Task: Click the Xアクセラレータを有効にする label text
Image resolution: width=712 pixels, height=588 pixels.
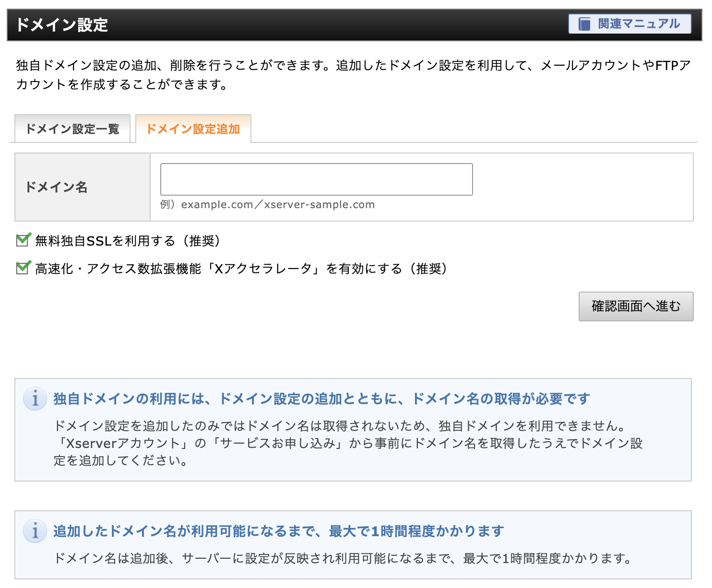Action: (x=242, y=269)
